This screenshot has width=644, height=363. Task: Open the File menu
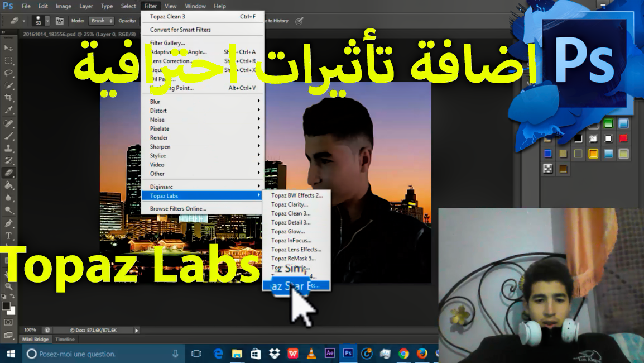(26, 6)
